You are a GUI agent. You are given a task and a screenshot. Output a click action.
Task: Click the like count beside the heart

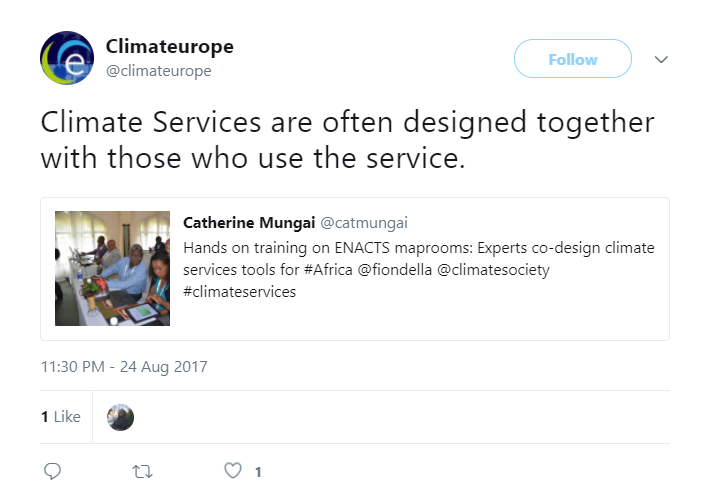pyautogui.click(x=258, y=472)
